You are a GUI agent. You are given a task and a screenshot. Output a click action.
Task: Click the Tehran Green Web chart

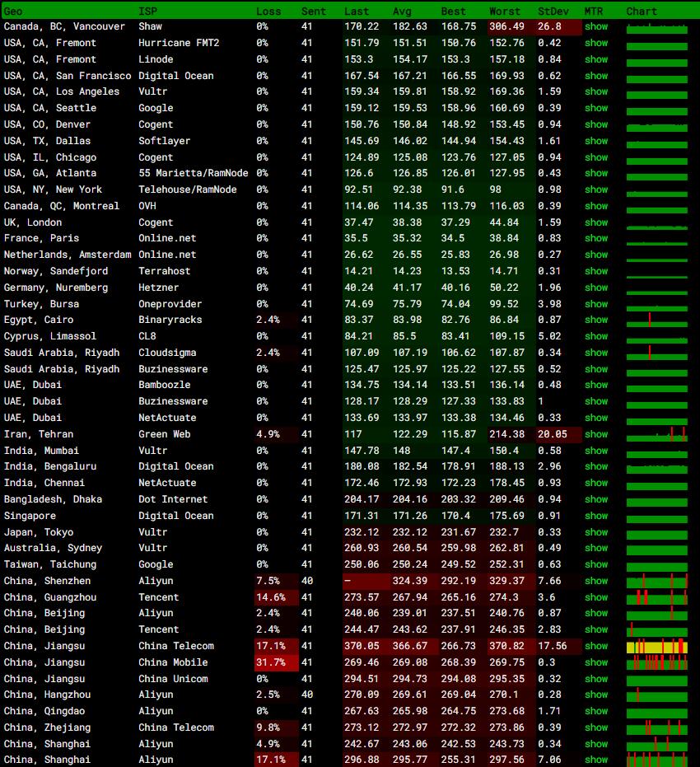pyautogui.click(x=657, y=434)
